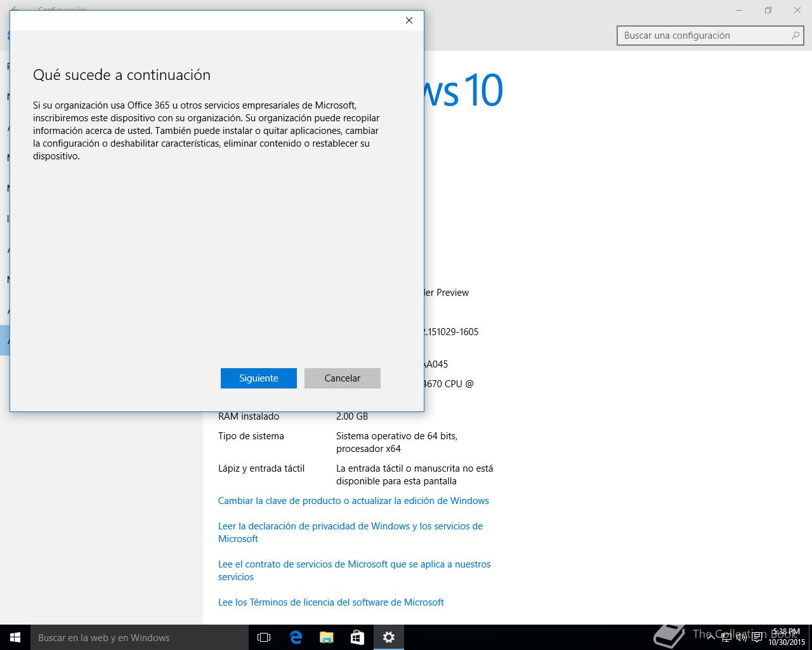The image size is (812, 650).
Task: Open 'Cambiar la clave de producto' link
Action: pyautogui.click(x=353, y=501)
